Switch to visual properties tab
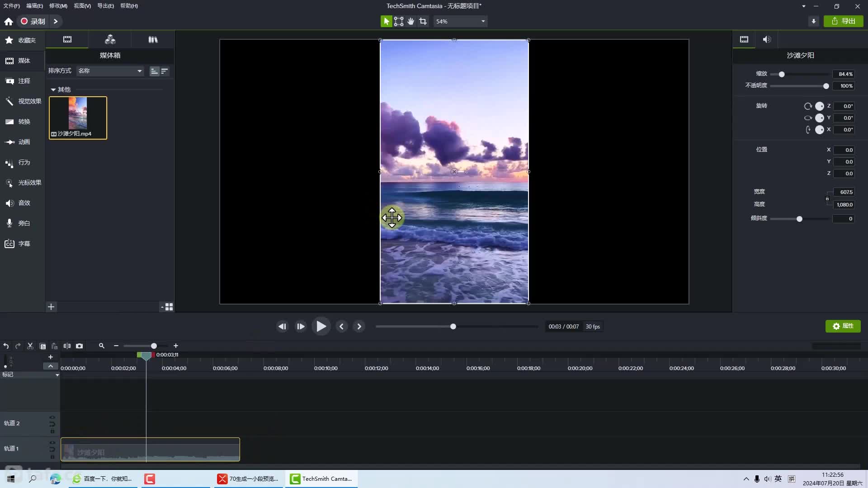This screenshot has height=488, width=868. 744,39
